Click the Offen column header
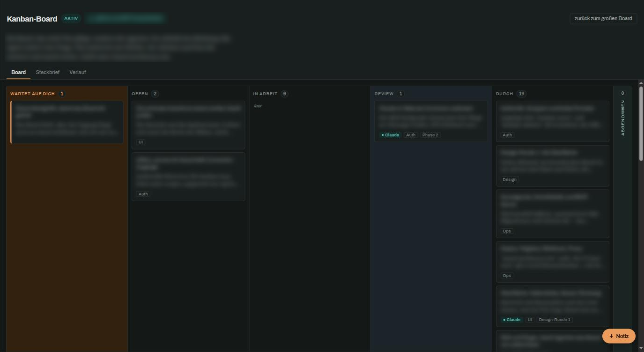 tap(140, 94)
